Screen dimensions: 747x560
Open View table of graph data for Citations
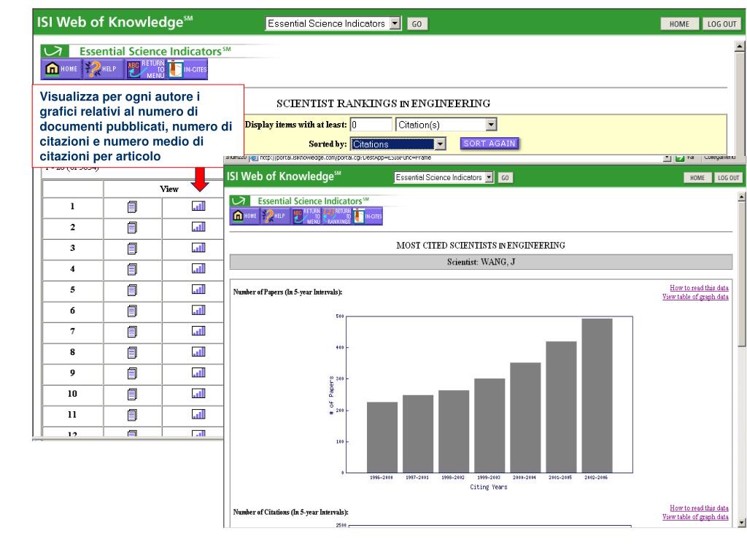coord(695,517)
